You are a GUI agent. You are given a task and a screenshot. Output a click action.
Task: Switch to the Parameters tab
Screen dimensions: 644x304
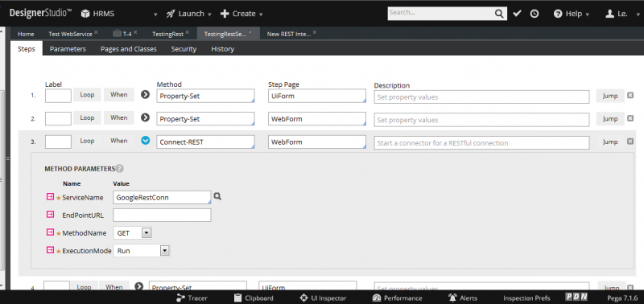(68, 49)
